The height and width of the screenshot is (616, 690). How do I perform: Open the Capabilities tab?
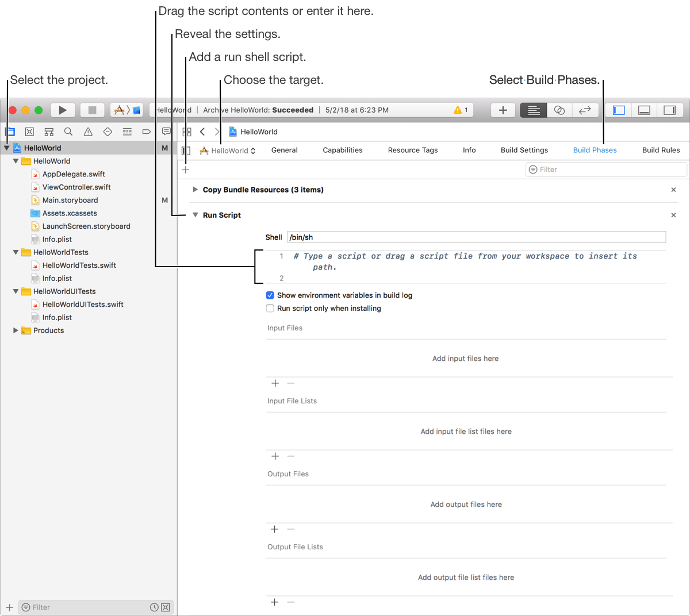(343, 150)
